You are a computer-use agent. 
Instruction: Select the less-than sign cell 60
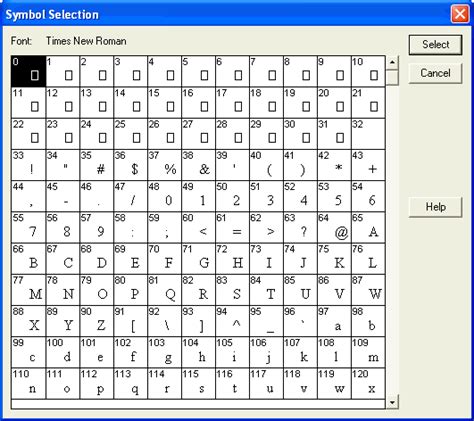click(x=199, y=227)
